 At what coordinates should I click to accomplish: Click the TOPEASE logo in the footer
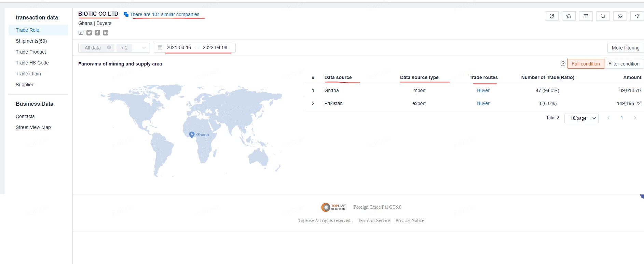333,207
